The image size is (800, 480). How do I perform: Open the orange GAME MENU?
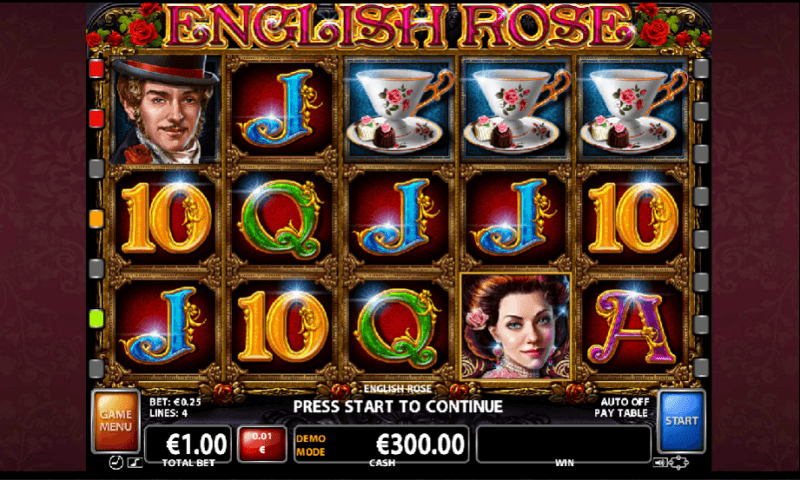[116, 421]
